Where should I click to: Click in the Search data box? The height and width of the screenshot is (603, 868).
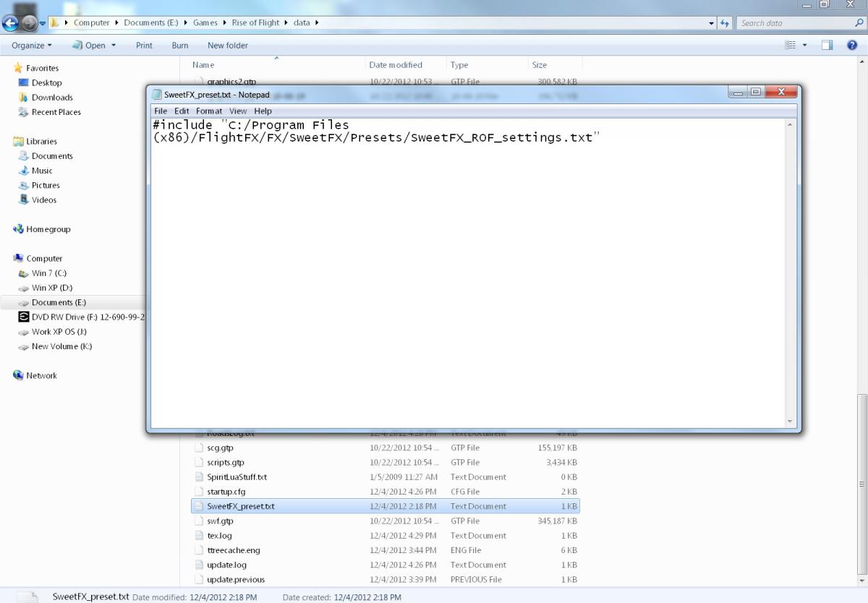[793, 23]
